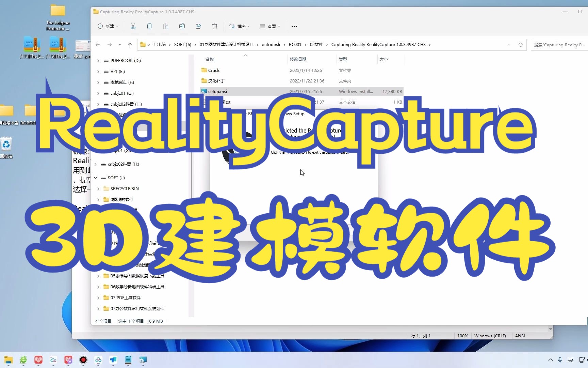The height and width of the screenshot is (368, 588).
Task: Select the Crack folder
Action: 302,70
